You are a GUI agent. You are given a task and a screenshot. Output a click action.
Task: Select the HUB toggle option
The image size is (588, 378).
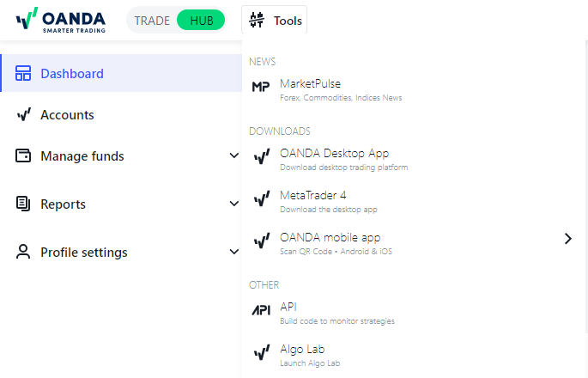point(202,21)
